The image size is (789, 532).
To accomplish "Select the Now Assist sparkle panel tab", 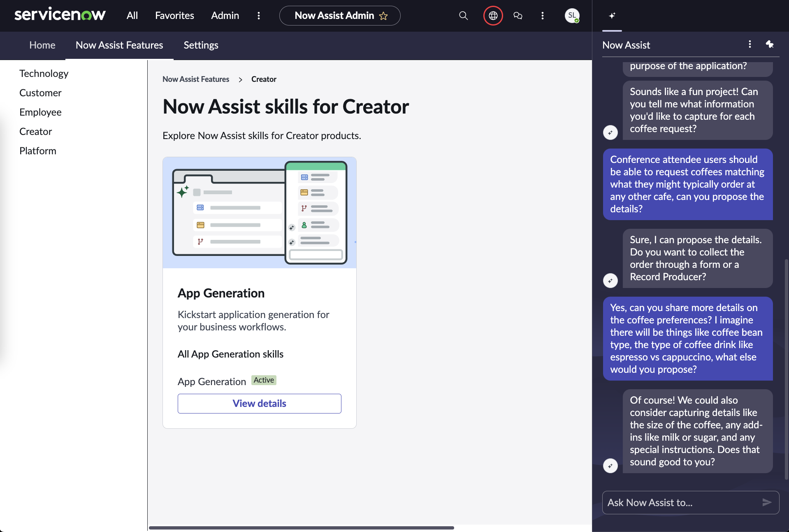I will (x=612, y=16).
